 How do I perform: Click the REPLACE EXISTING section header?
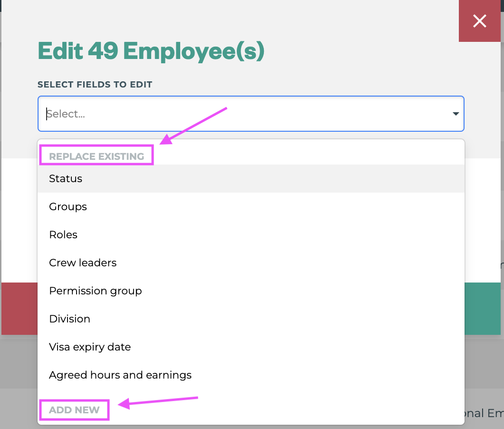coord(97,156)
